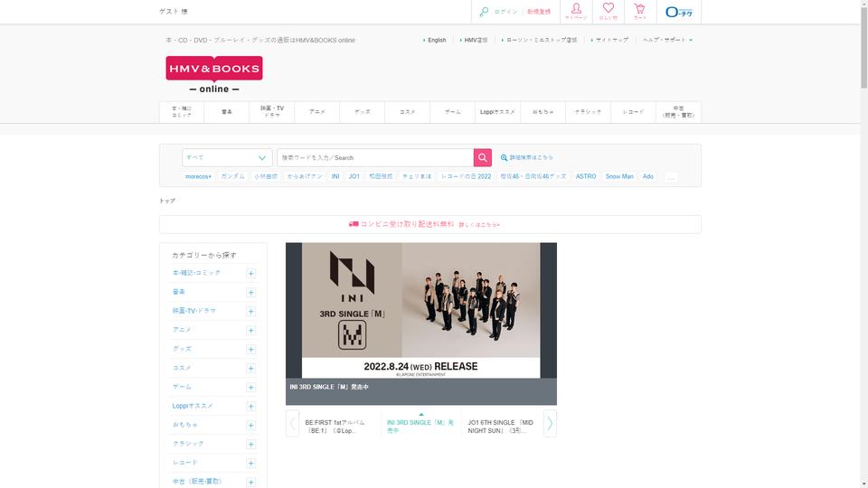Open the Books, Magazines, Comics nav tab
Image resolution: width=868 pixels, height=488 pixels.
[x=182, y=112]
